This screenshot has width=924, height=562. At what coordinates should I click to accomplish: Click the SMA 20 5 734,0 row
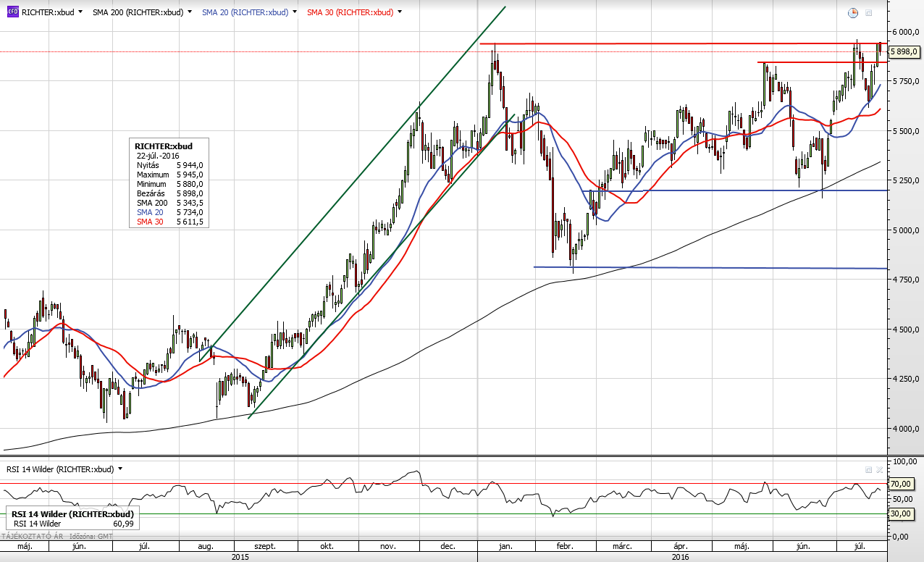coord(169,212)
